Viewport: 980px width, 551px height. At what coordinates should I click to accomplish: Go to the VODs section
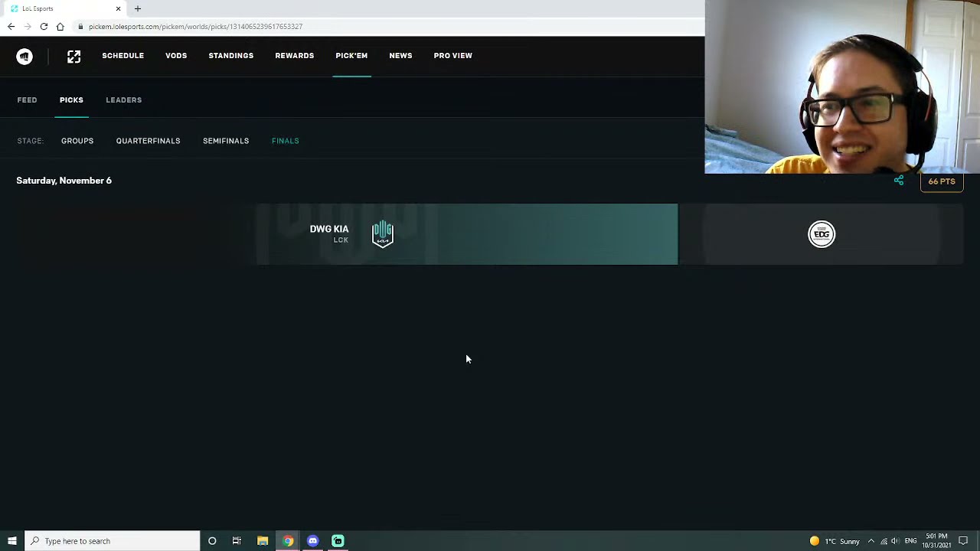click(x=176, y=56)
